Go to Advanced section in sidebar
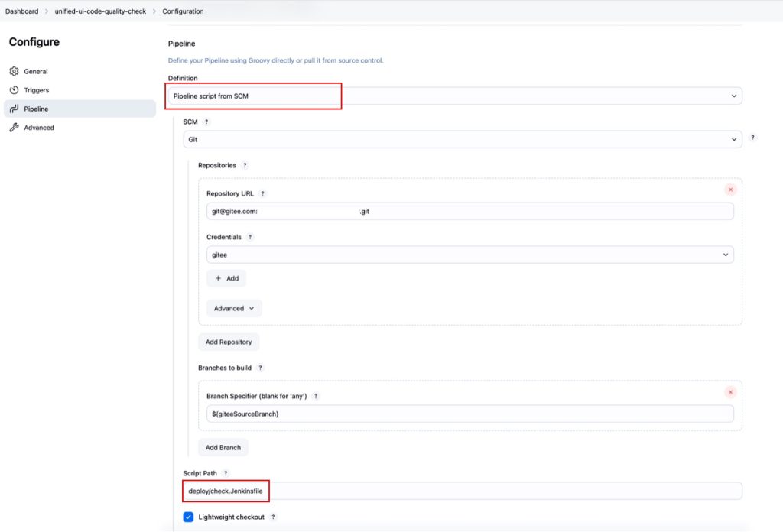This screenshot has height=532, width=783. (39, 128)
